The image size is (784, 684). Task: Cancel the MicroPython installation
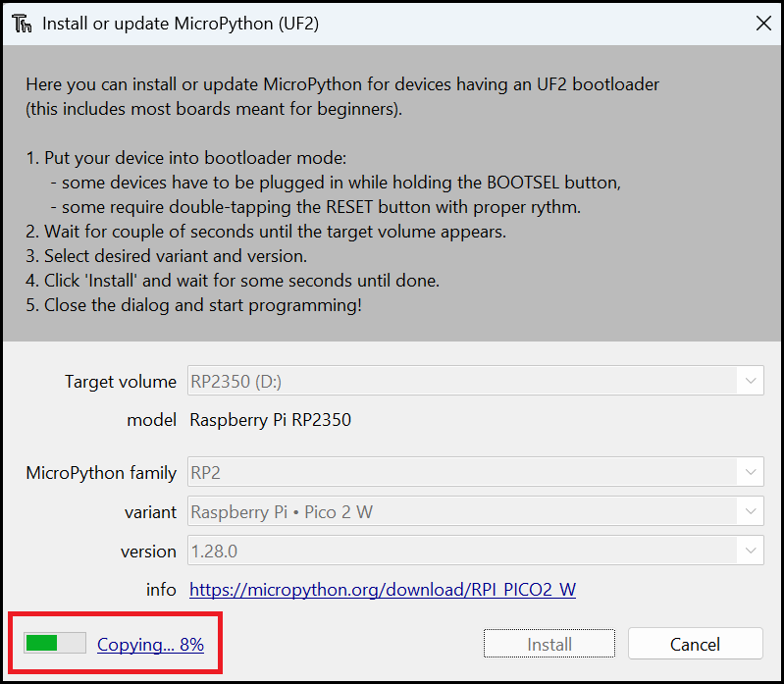pos(695,644)
